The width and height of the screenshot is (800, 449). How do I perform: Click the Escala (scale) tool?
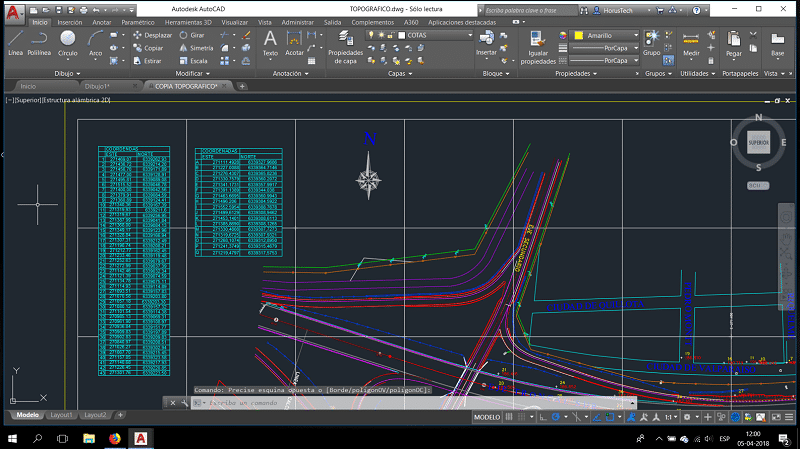(193, 61)
